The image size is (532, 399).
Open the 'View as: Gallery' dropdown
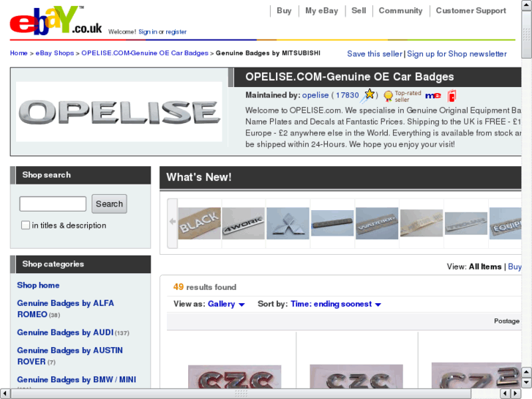coord(226,304)
